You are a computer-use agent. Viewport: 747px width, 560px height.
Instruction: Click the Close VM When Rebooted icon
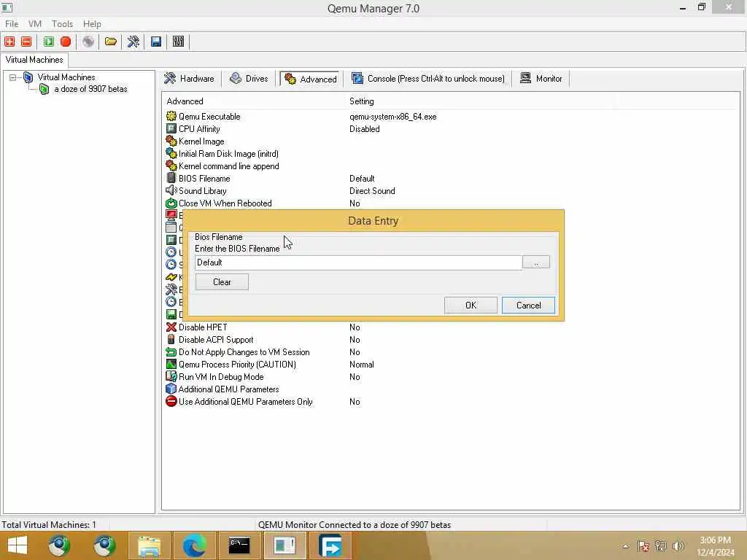tap(171, 203)
